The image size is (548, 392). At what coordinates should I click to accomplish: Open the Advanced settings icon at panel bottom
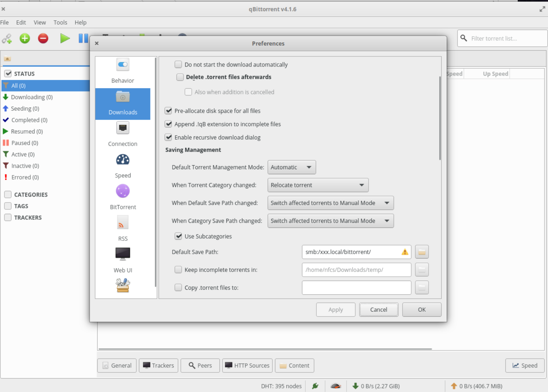(123, 286)
